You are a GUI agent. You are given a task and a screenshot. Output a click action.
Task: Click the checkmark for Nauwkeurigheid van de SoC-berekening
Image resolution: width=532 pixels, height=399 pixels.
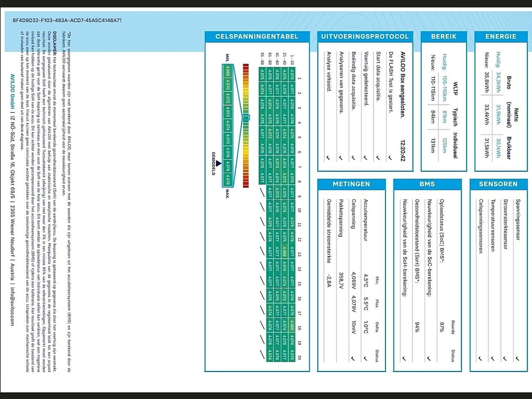(429, 358)
